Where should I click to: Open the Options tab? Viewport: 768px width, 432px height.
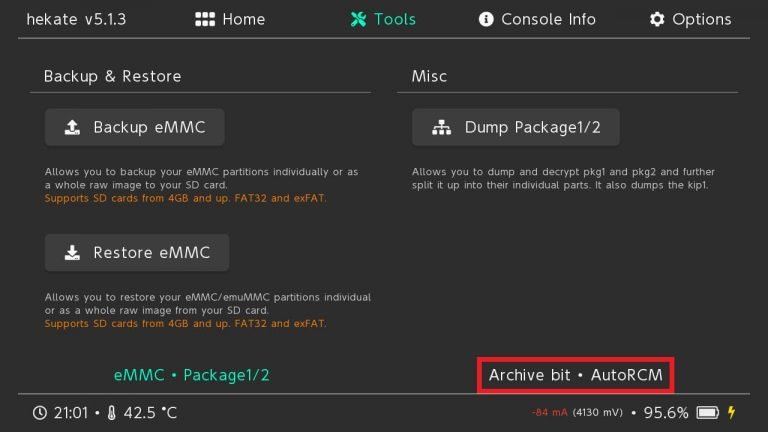pos(691,19)
